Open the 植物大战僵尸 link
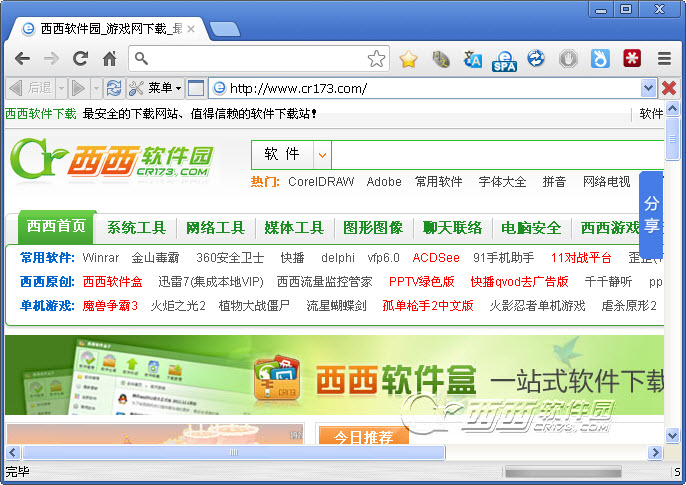Image resolution: width=686 pixels, height=485 pixels. tap(254, 306)
